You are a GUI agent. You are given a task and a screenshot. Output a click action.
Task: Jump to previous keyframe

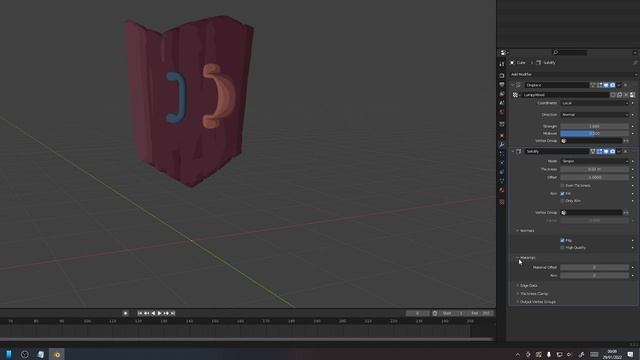(x=146, y=313)
